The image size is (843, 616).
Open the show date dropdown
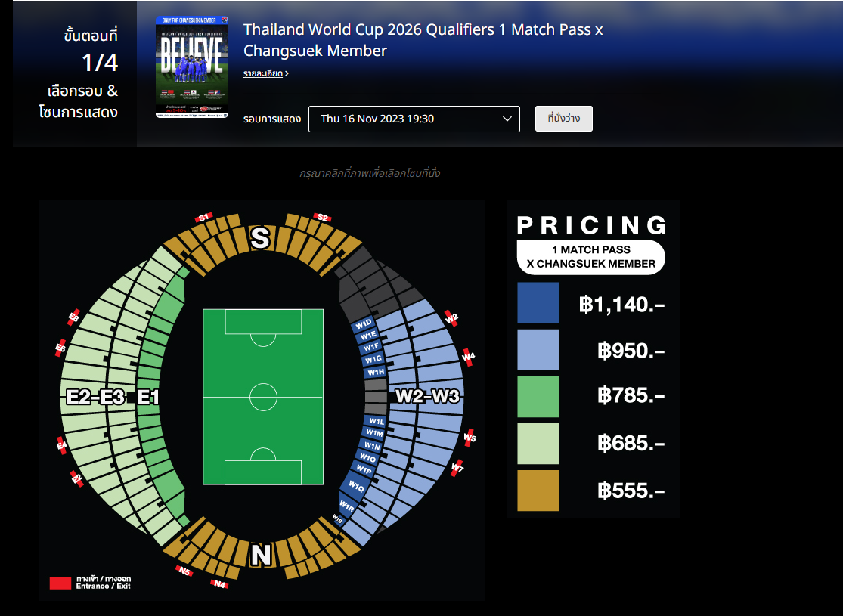(x=414, y=119)
